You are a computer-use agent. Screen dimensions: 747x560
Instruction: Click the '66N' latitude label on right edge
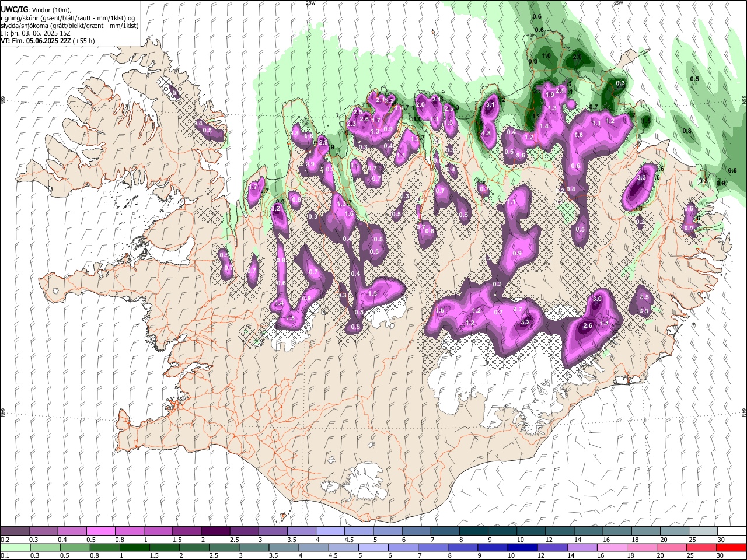tap(744, 99)
